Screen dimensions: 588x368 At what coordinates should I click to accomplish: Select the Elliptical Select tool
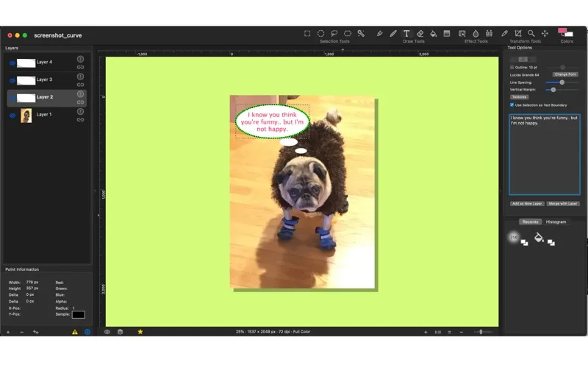click(320, 33)
